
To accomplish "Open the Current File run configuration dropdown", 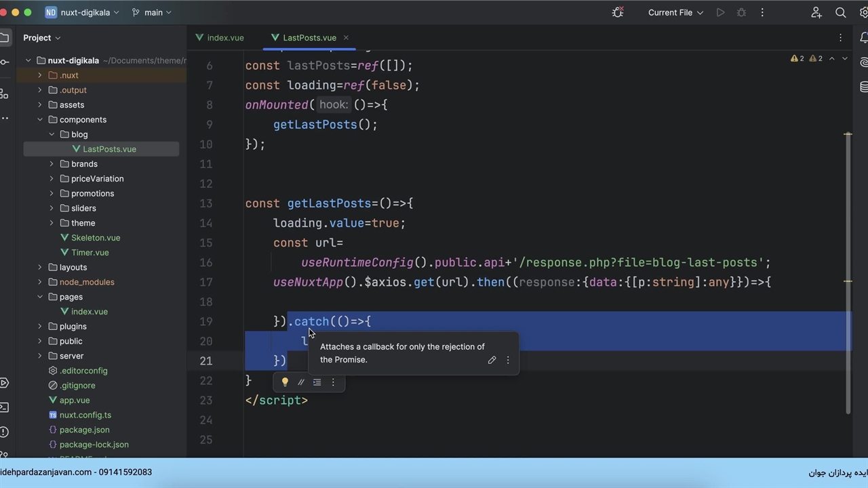I will point(675,12).
